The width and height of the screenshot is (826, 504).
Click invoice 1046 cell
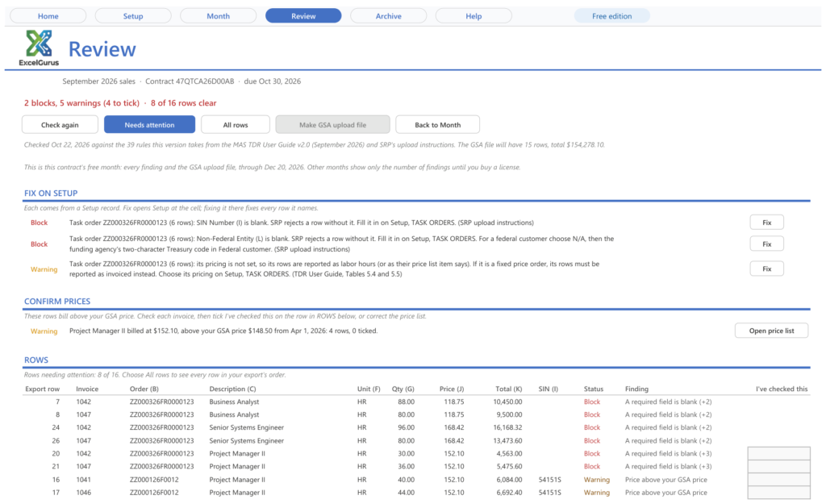tap(83, 493)
